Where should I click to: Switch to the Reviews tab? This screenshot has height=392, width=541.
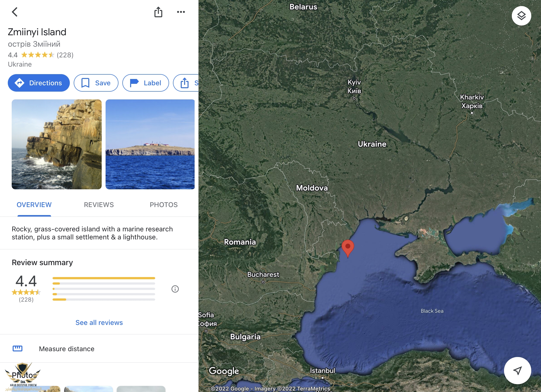click(x=99, y=205)
